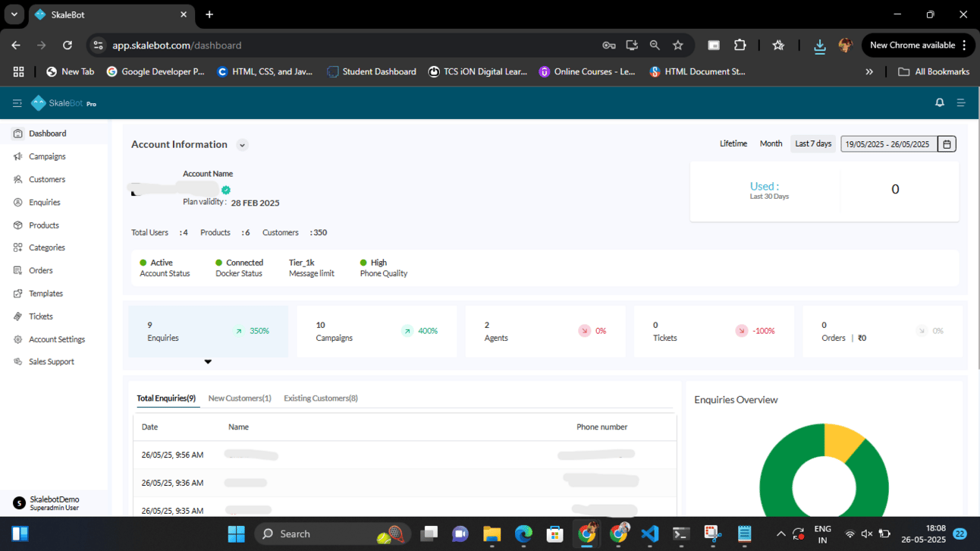This screenshot has width=980, height=551.
Task: Open the Chrome zoom indicator
Action: tap(655, 46)
